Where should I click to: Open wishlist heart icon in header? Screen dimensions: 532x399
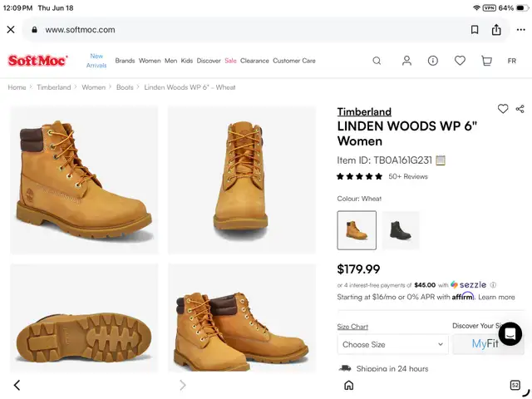click(x=460, y=61)
